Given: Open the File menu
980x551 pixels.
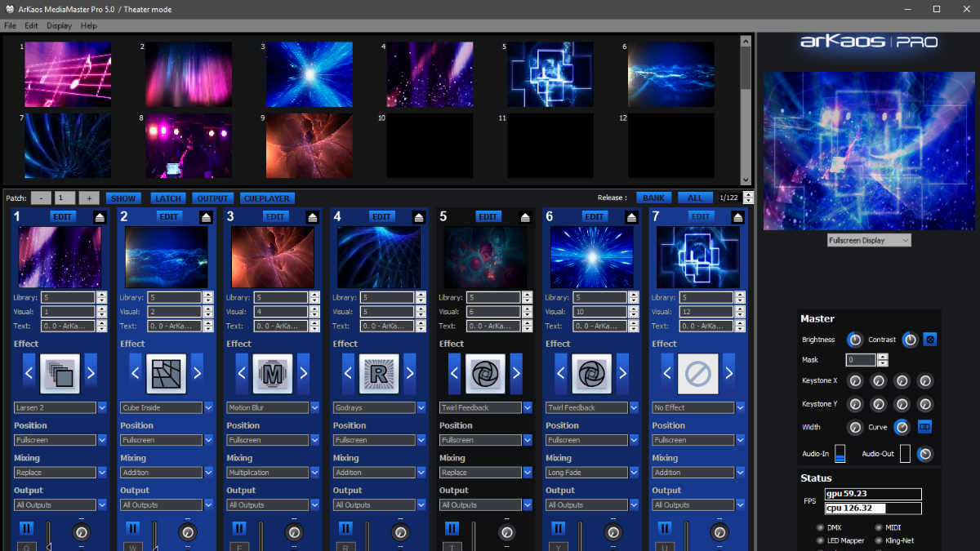Looking at the screenshot, I should click(11, 26).
